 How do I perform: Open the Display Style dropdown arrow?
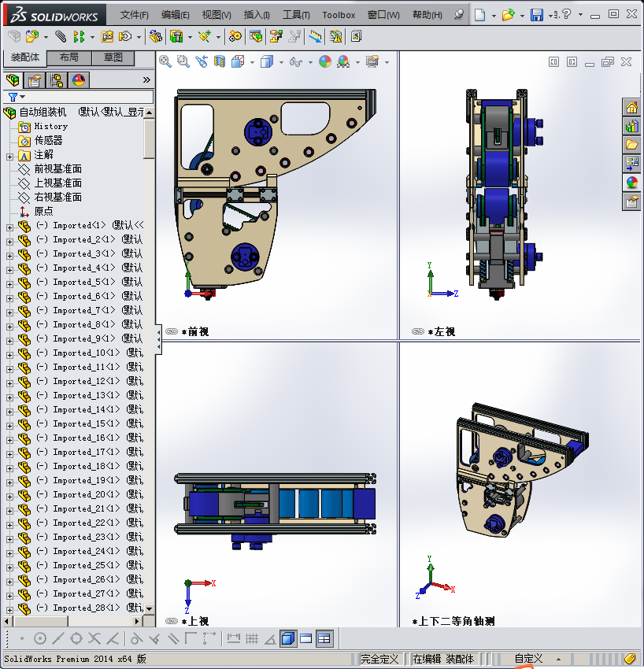point(281,63)
